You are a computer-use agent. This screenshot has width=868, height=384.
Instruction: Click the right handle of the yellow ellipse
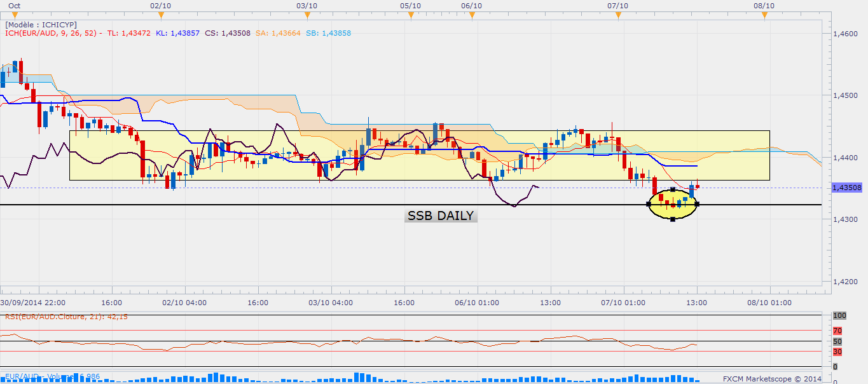coord(698,204)
